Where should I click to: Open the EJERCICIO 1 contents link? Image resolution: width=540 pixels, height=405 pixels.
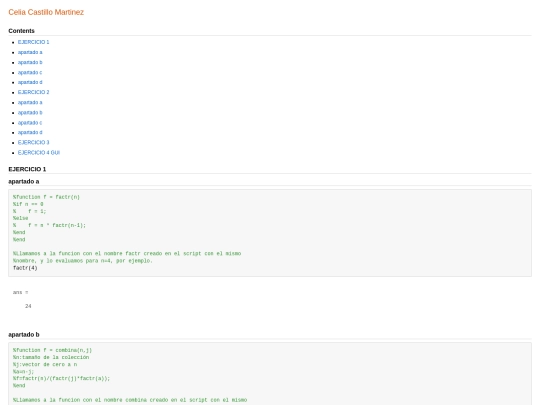click(x=33, y=42)
